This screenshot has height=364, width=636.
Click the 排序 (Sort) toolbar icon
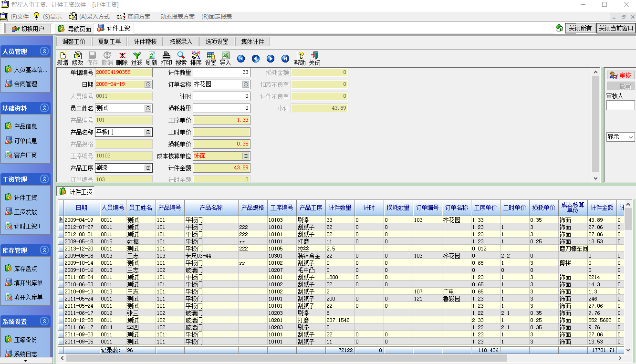click(196, 59)
